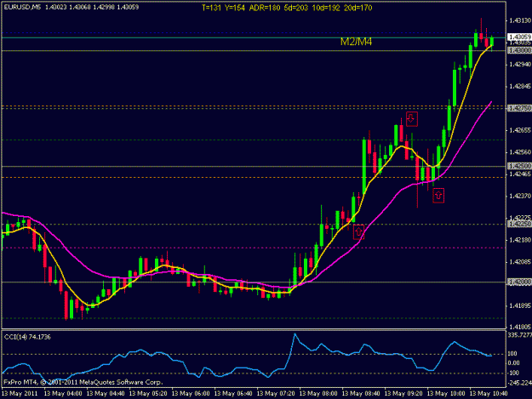532x399 pixels.
Task: Select the up-arrow buy signal near 1.42250
Action: click(358, 232)
